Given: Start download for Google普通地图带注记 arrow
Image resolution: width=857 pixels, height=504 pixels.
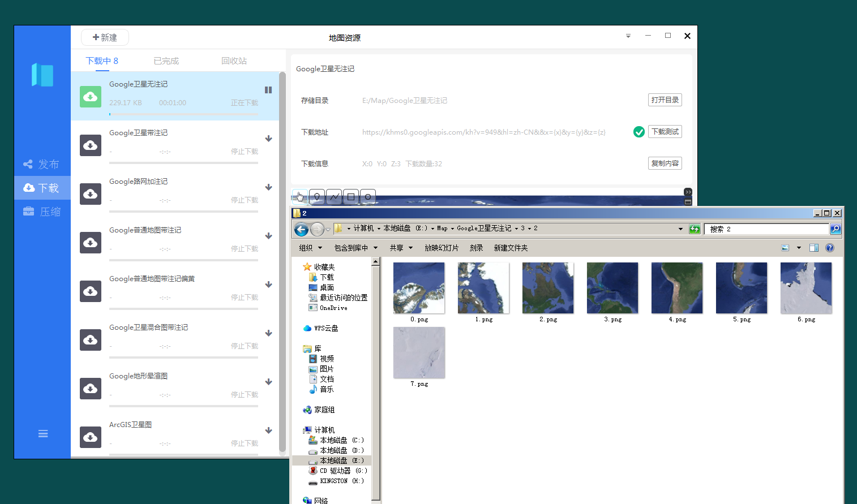Looking at the screenshot, I should (x=268, y=236).
